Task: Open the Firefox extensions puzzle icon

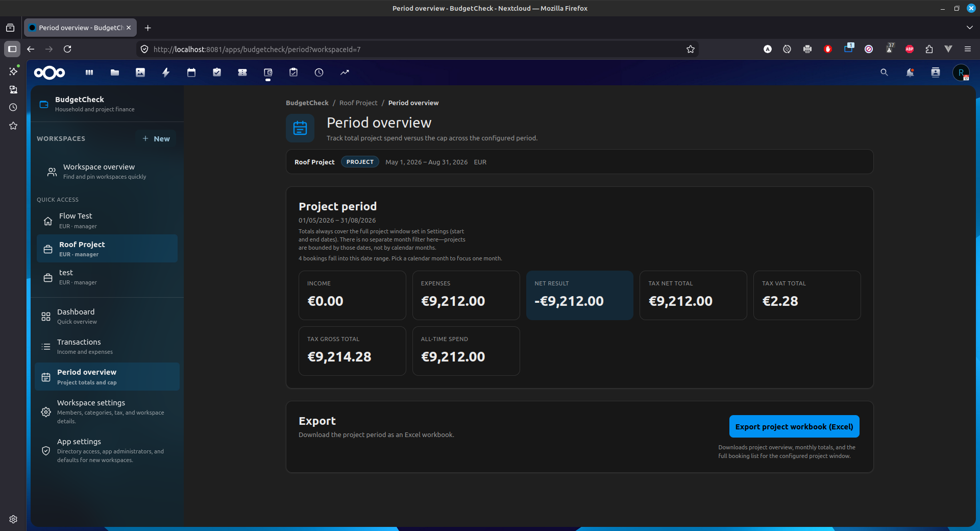Action: (x=929, y=49)
